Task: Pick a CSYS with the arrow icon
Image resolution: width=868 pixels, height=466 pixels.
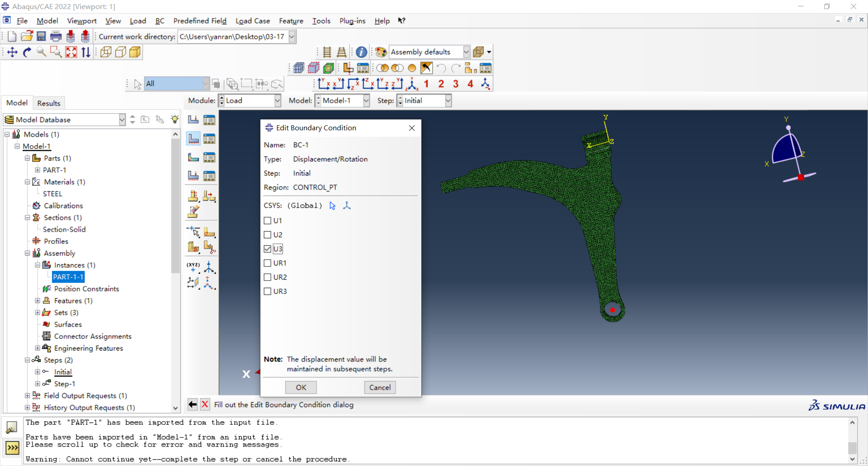Action: 332,206
